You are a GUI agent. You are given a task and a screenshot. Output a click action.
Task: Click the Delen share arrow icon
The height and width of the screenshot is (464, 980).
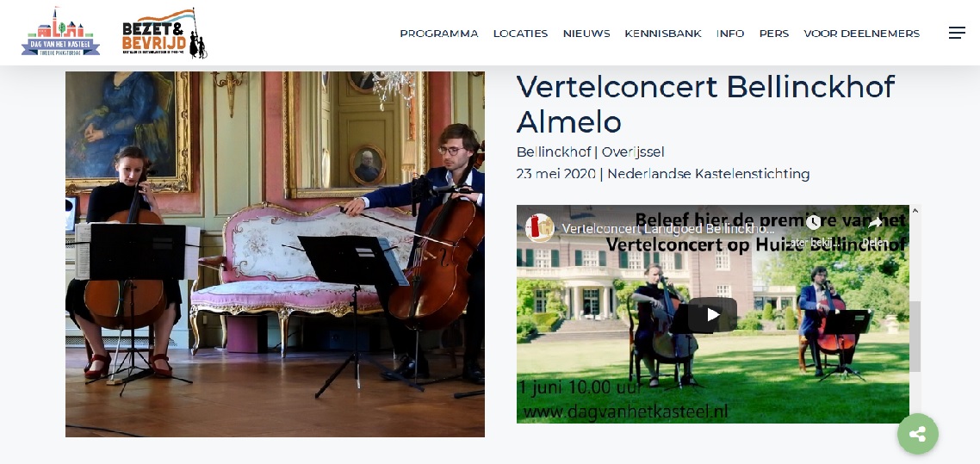click(x=875, y=223)
